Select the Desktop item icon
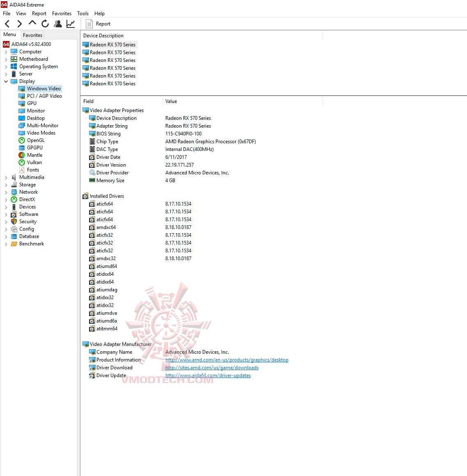 [22, 118]
